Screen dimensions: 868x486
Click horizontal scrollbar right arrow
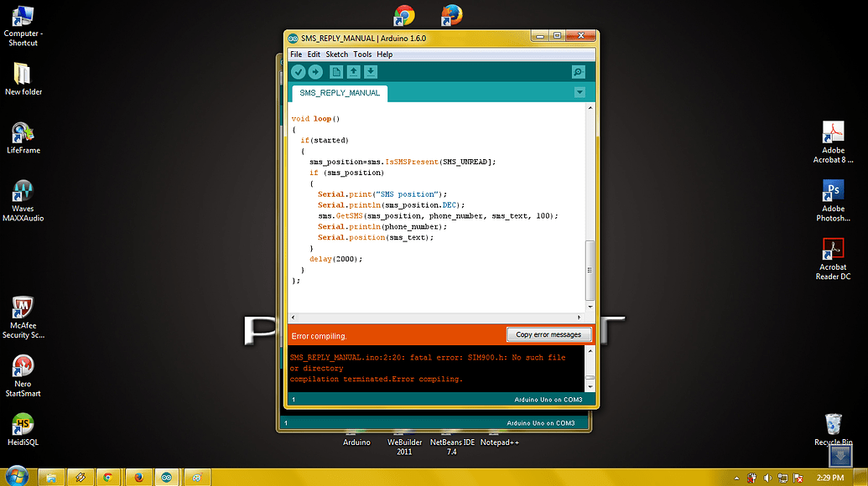579,318
